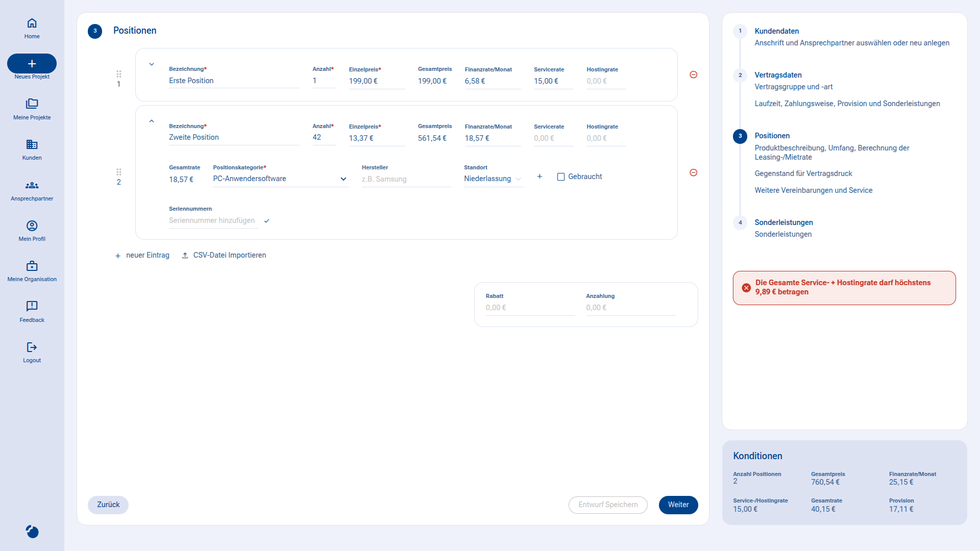Open Meine Organisation briefcase icon

click(32, 266)
